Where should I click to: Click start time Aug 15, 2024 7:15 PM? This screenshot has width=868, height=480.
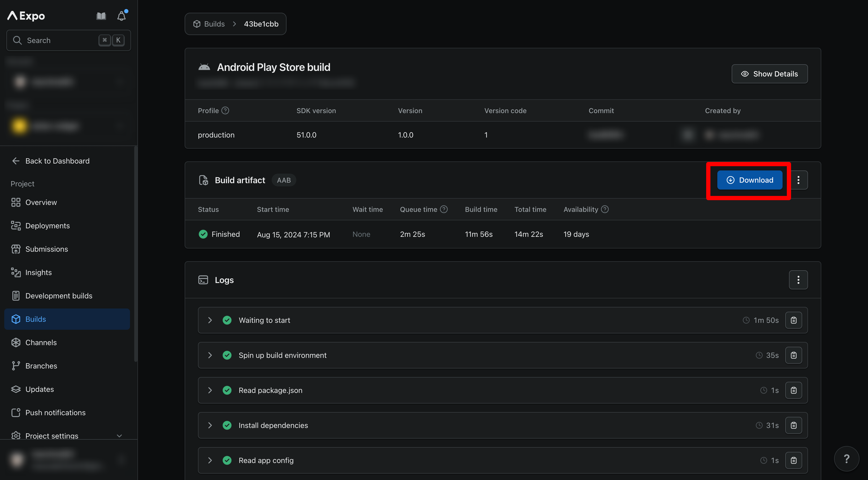pyautogui.click(x=293, y=234)
